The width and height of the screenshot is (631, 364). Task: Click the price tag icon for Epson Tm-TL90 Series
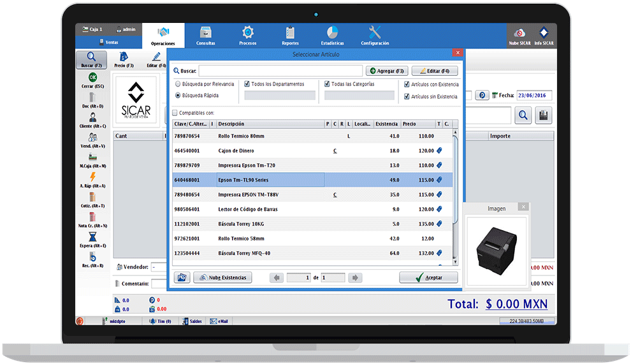[x=439, y=180]
